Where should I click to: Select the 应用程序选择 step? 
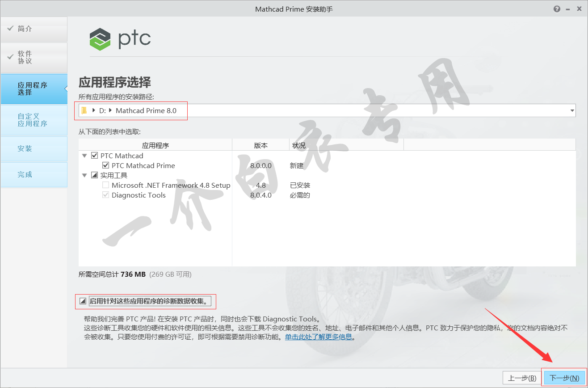(x=34, y=89)
